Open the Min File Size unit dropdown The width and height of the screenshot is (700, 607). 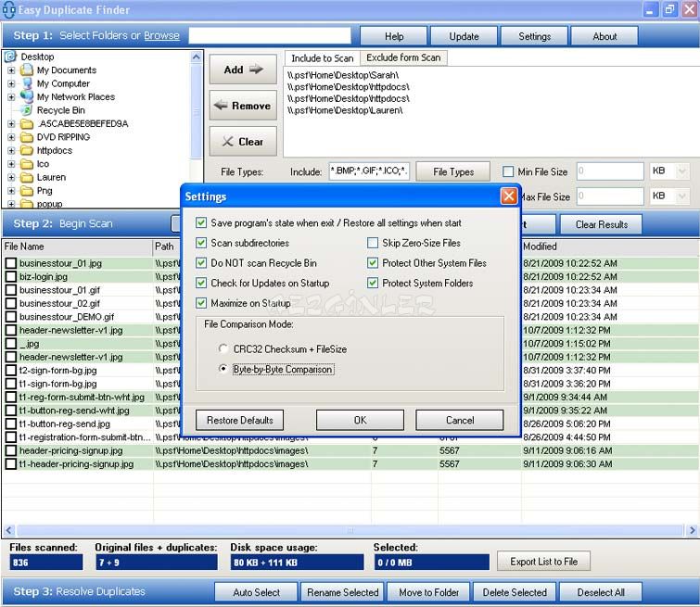(x=682, y=171)
